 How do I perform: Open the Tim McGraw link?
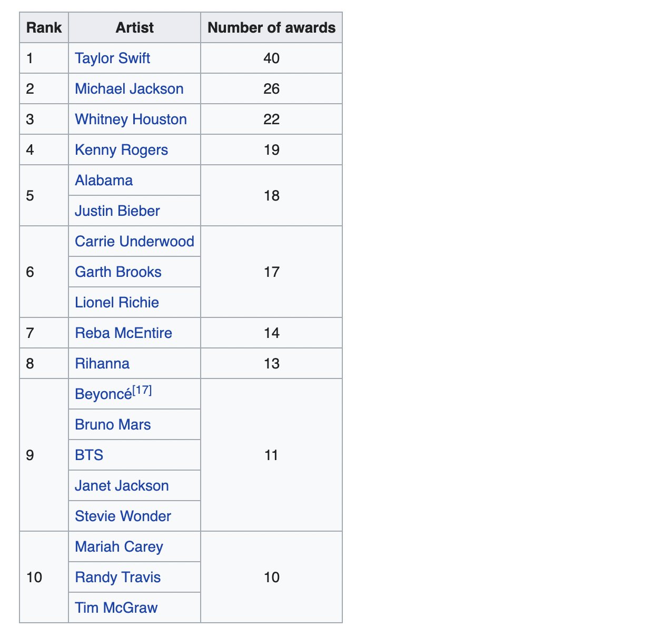(116, 608)
